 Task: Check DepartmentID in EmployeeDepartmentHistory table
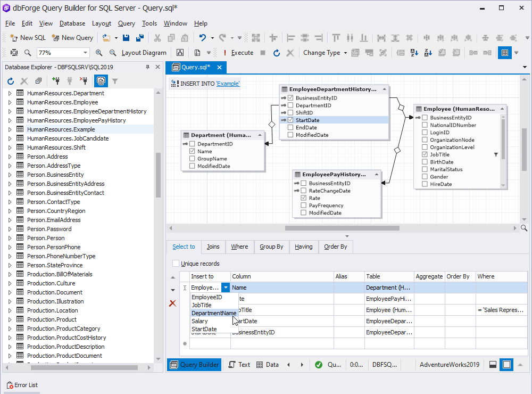(290, 105)
